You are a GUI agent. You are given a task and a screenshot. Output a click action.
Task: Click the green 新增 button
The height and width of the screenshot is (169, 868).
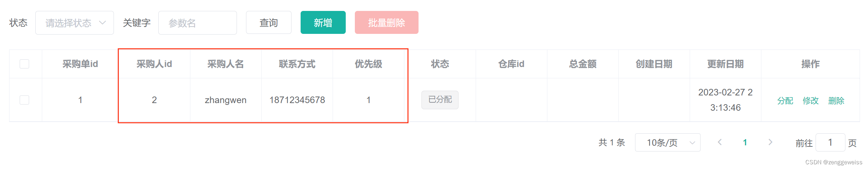323,23
